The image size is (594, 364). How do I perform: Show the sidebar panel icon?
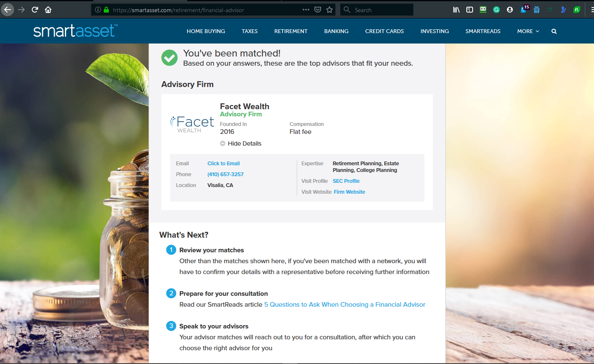(x=470, y=10)
